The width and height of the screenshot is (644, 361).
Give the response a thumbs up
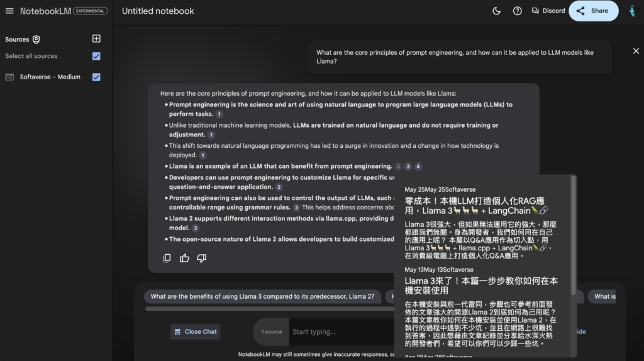184,258
